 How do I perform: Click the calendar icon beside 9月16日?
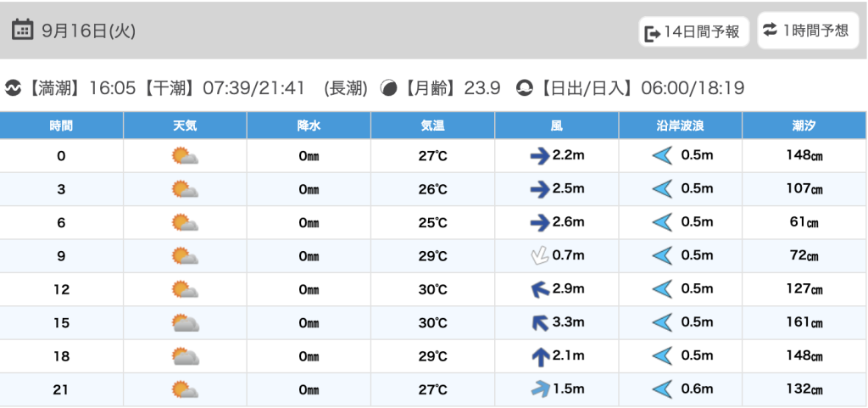coord(22,31)
